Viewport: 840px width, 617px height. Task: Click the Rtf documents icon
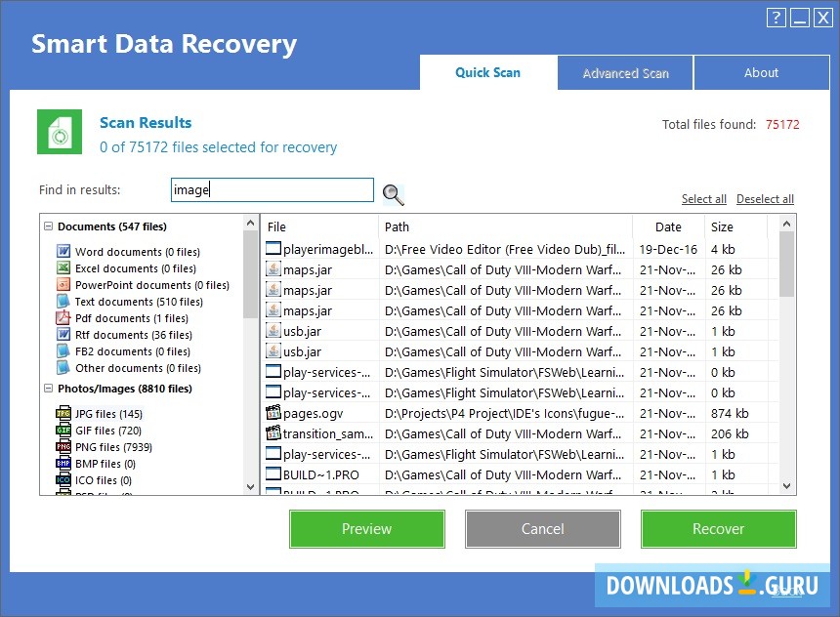click(63, 334)
